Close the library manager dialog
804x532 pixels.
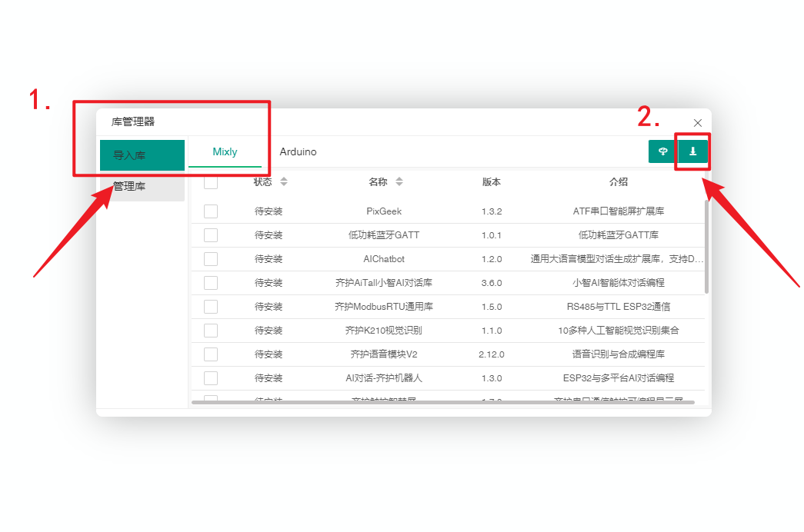click(x=697, y=123)
